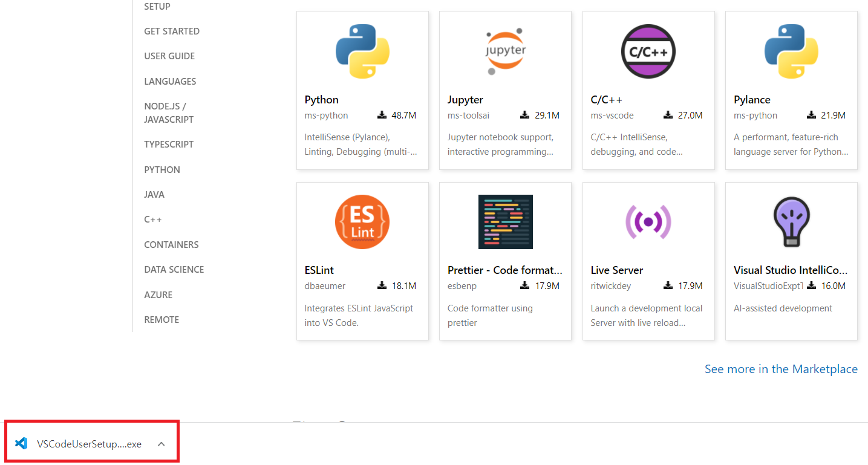Screen dimensions: 868x465
Task: Follow the See more in the Marketplace link
Action: [x=781, y=369]
